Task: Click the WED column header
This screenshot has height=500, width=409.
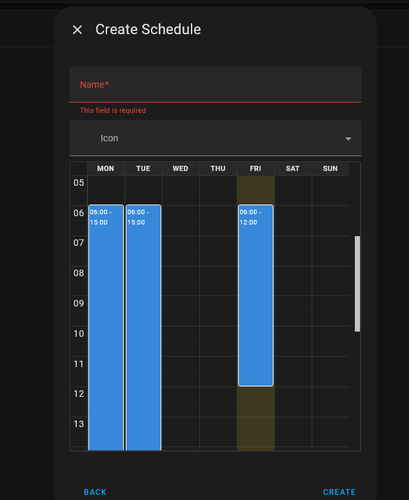Action: pos(180,169)
